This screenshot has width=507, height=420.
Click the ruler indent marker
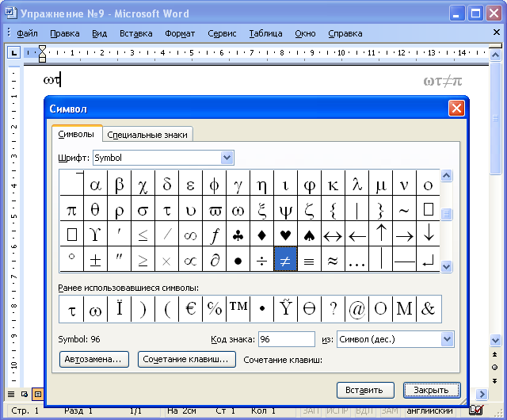[x=42, y=53]
